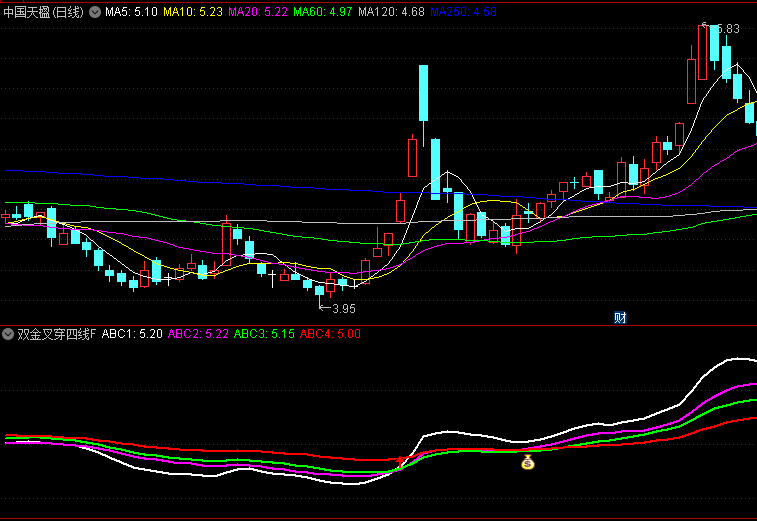Screen dimensions: 757x521
Task: Click the green ABC3 indicator label
Action: click(264, 334)
